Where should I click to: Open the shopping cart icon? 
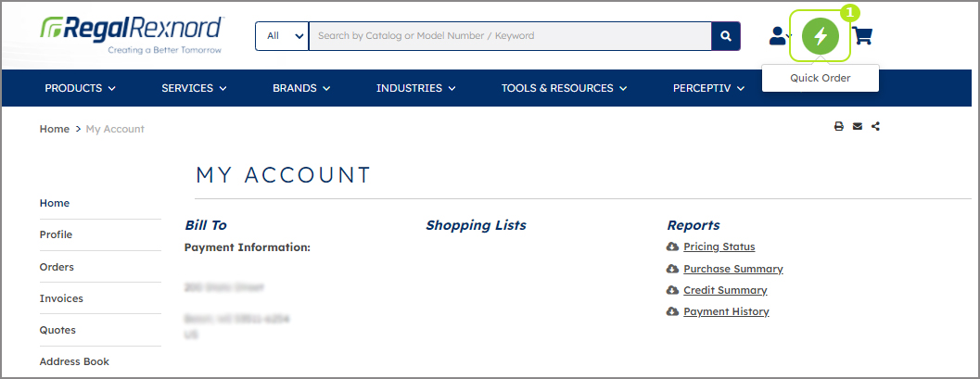coord(862,36)
